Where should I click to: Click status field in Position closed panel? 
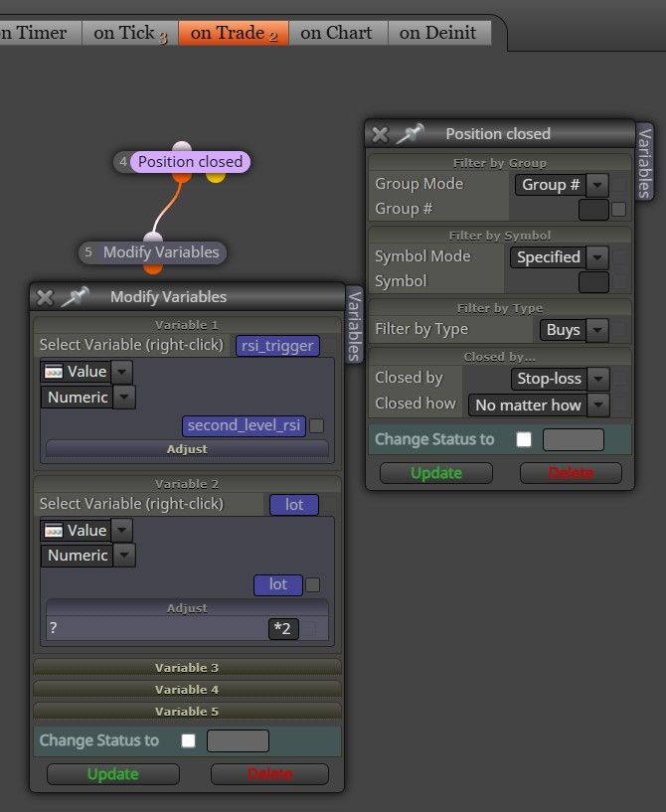(x=574, y=439)
